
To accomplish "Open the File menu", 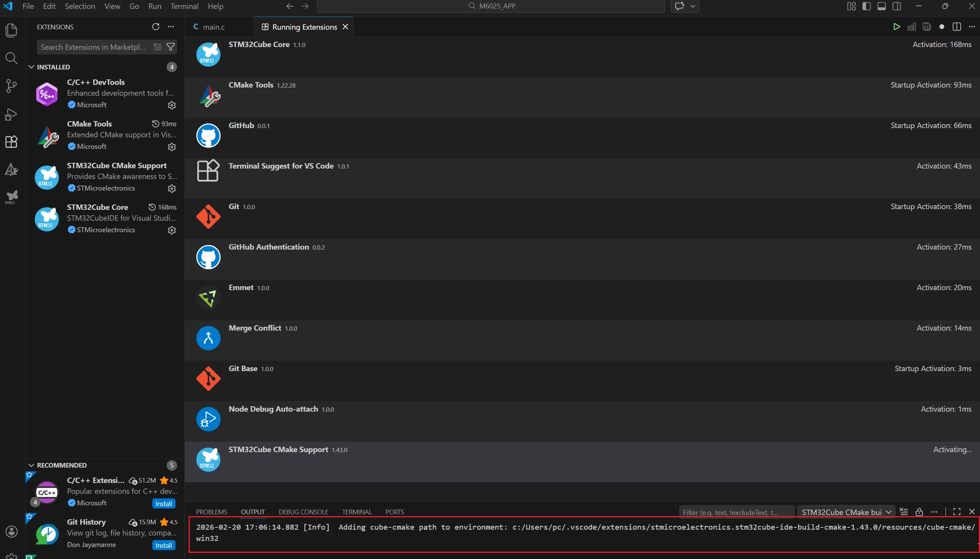I will (28, 6).
